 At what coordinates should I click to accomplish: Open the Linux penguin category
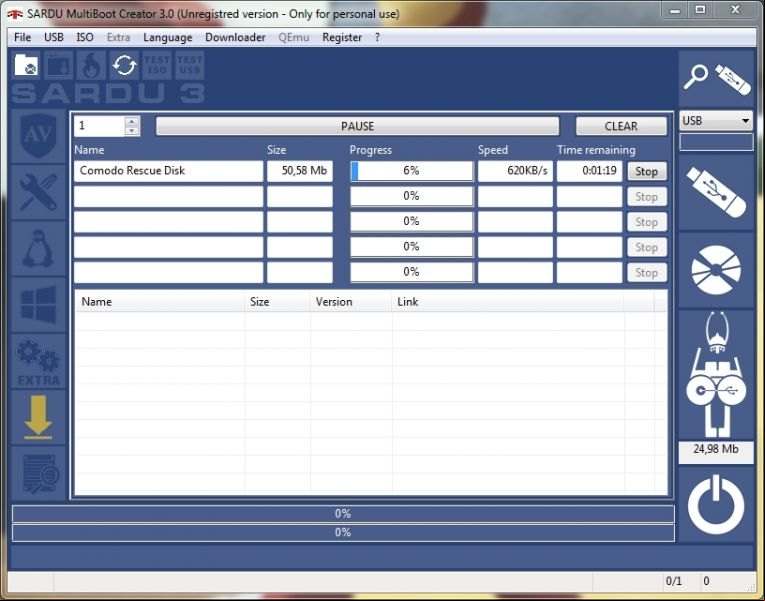pyautogui.click(x=39, y=249)
